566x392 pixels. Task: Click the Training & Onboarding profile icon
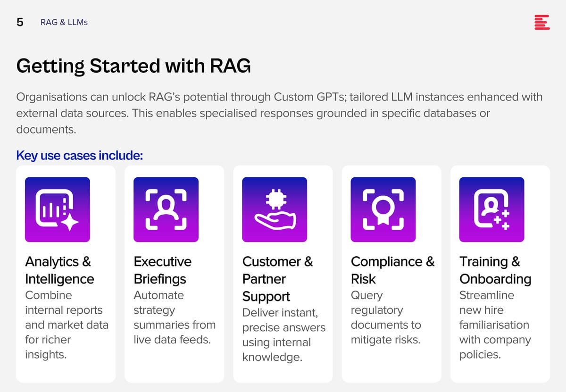coord(492,209)
